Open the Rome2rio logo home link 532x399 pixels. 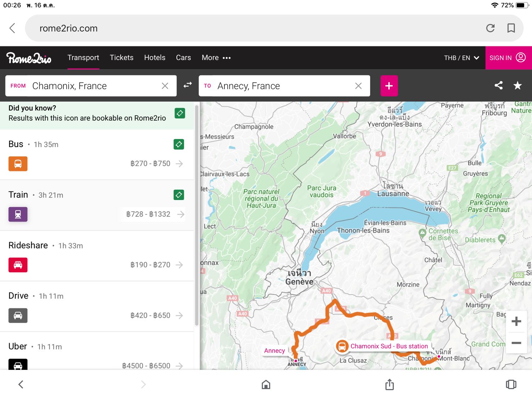point(29,58)
